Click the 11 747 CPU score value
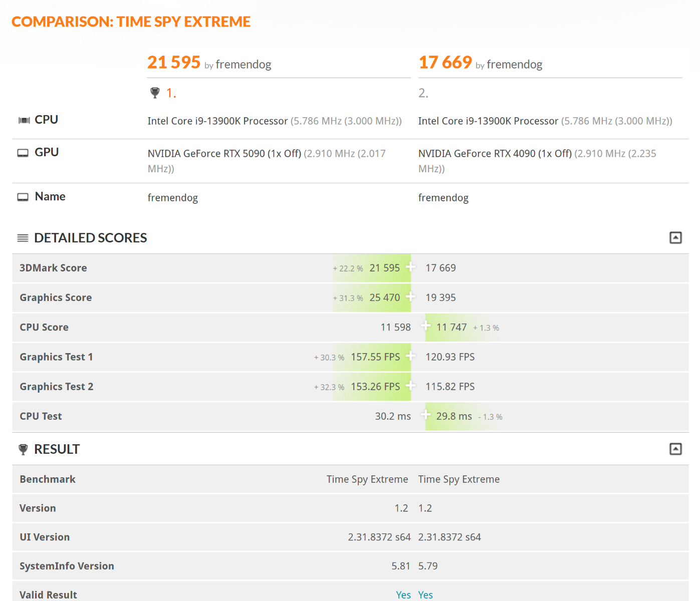700x601 pixels. 451,327
